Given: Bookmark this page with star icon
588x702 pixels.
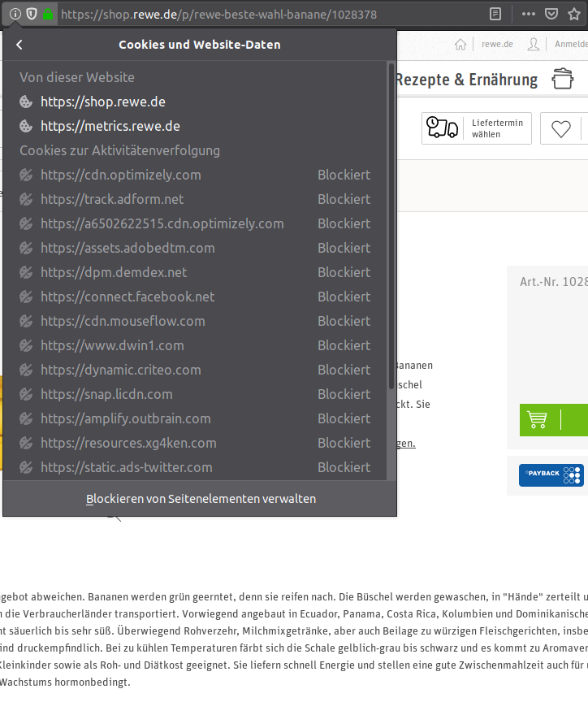Looking at the screenshot, I should click(x=574, y=14).
